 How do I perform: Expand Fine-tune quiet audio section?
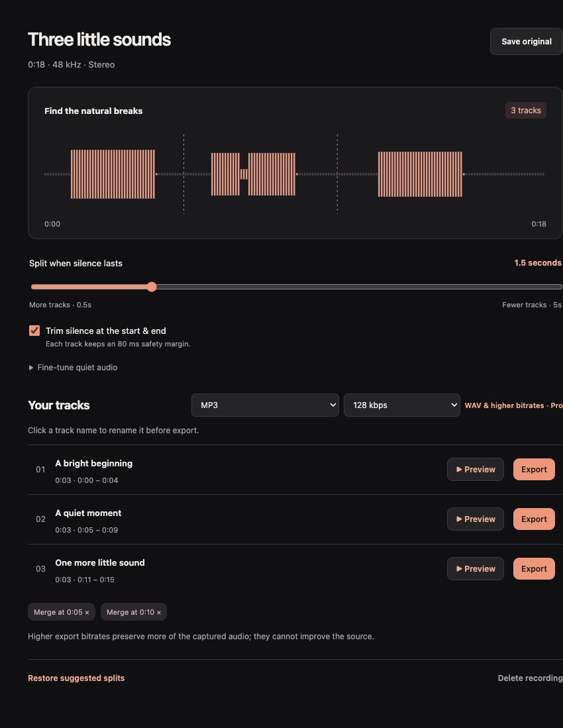[x=74, y=367]
